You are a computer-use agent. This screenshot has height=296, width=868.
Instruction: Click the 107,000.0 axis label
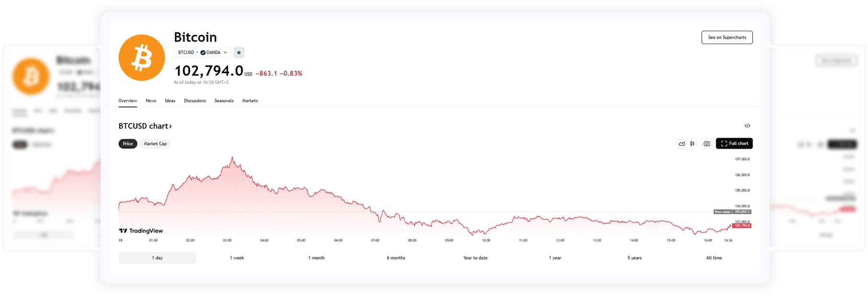pos(742,159)
